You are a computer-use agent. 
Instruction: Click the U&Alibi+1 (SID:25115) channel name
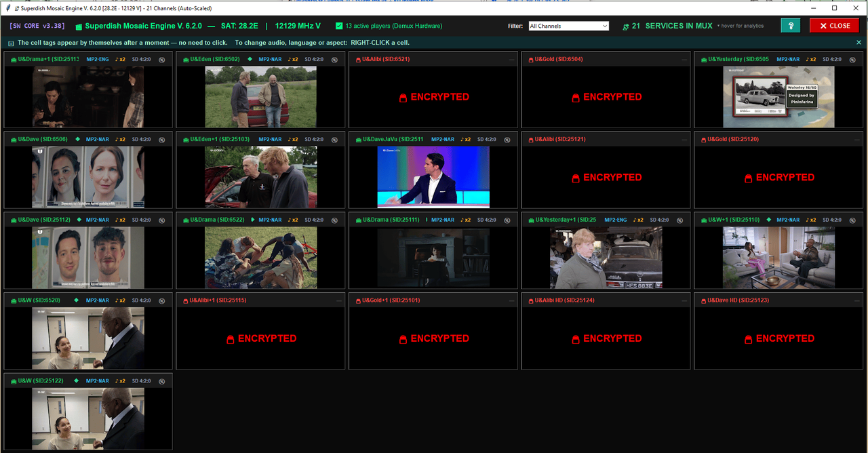pos(218,300)
